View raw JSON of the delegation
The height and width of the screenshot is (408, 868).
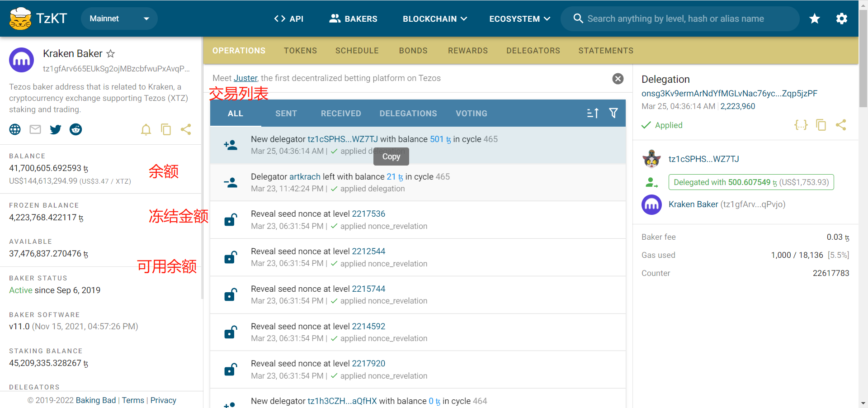[801, 125]
